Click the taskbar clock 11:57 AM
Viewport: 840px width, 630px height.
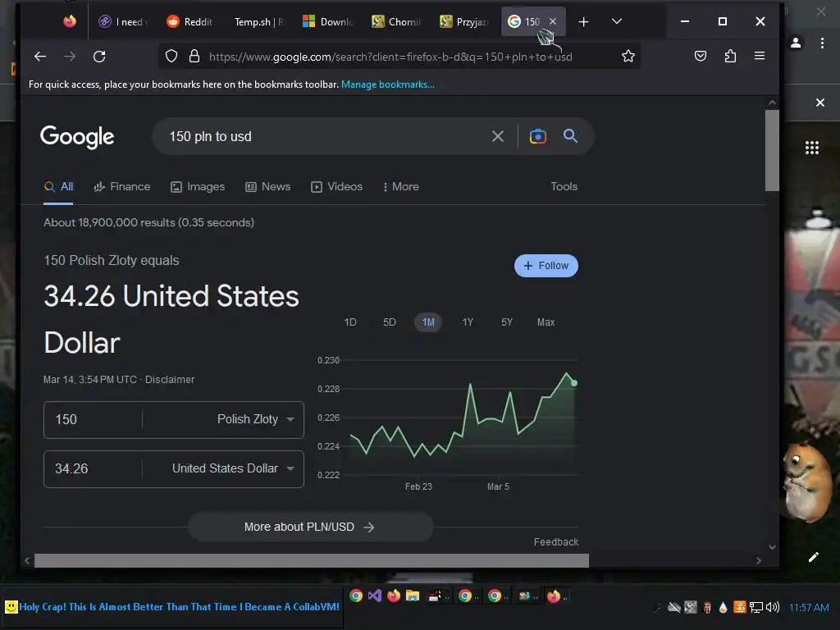point(808,608)
